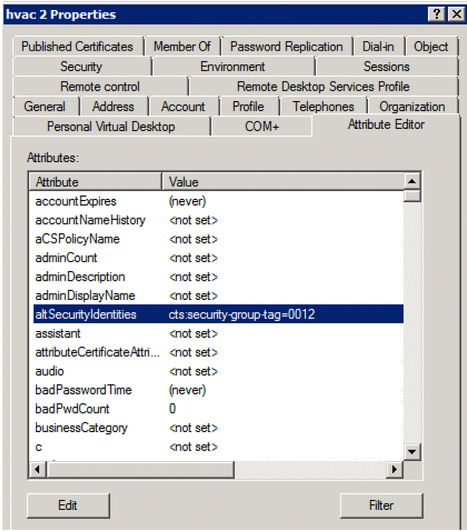Select the altSecurityIdentities attribute row
This screenshot has height=531, width=467.
click(x=218, y=314)
